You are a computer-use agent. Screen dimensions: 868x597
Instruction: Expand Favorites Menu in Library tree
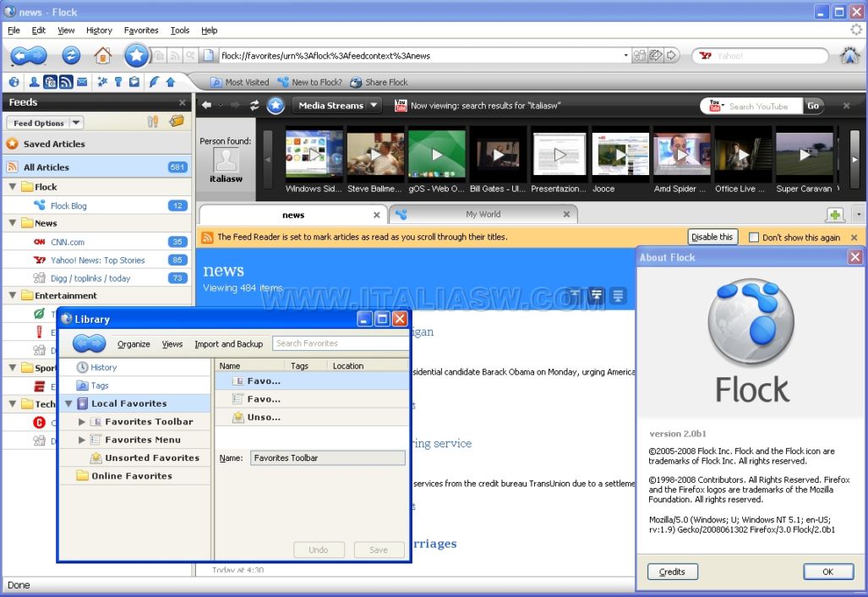(x=82, y=440)
